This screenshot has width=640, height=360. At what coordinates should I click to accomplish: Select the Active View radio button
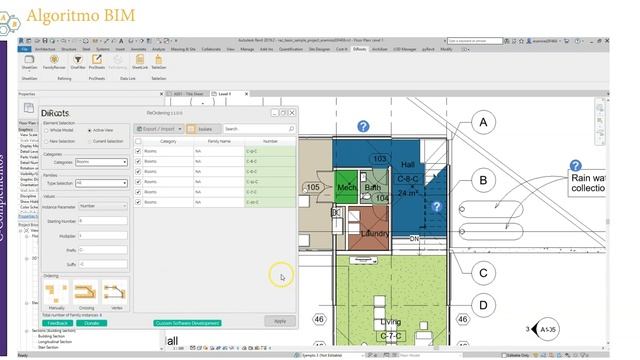tap(90, 130)
